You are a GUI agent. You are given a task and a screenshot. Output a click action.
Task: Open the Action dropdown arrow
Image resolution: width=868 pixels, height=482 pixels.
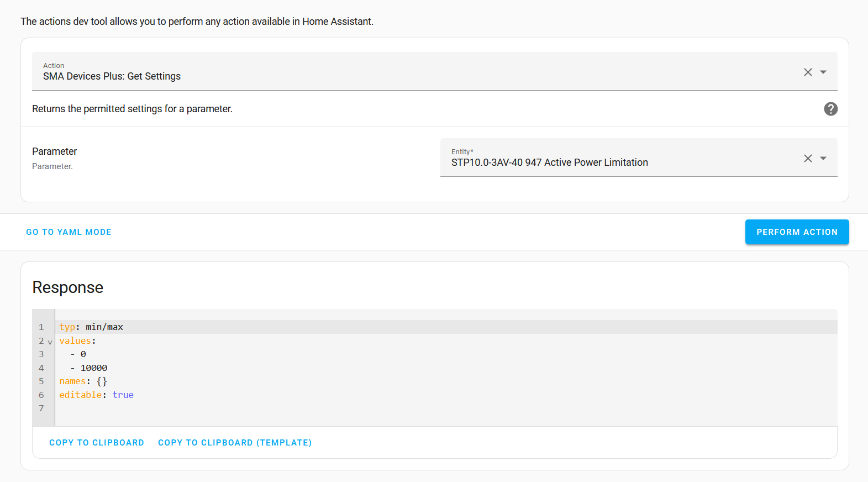pyautogui.click(x=823, y=72)
